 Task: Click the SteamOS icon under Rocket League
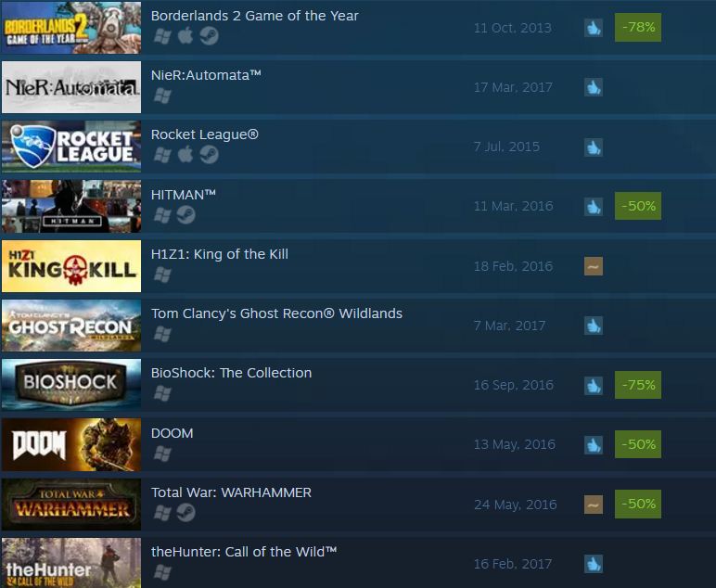[x=209, y=155]
